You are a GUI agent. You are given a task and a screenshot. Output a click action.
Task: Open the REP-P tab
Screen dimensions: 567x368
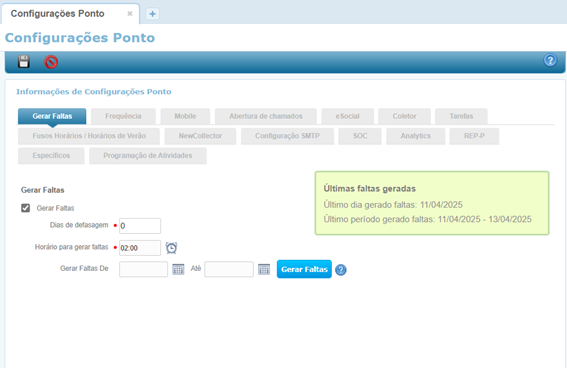(x=474, y=136)
